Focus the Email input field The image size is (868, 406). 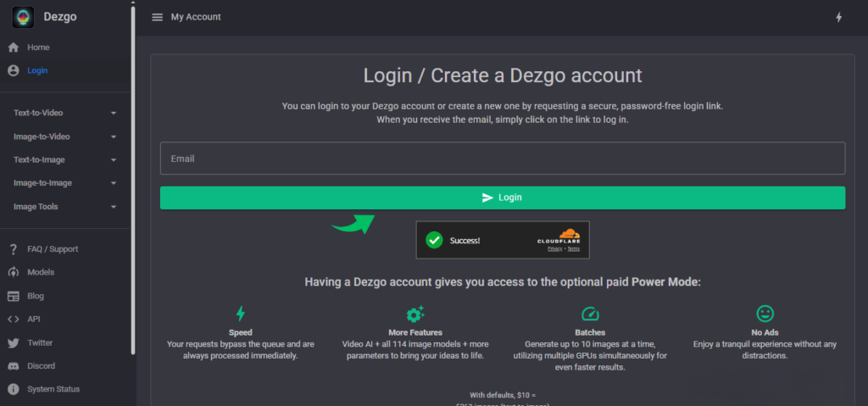[502, 159]
